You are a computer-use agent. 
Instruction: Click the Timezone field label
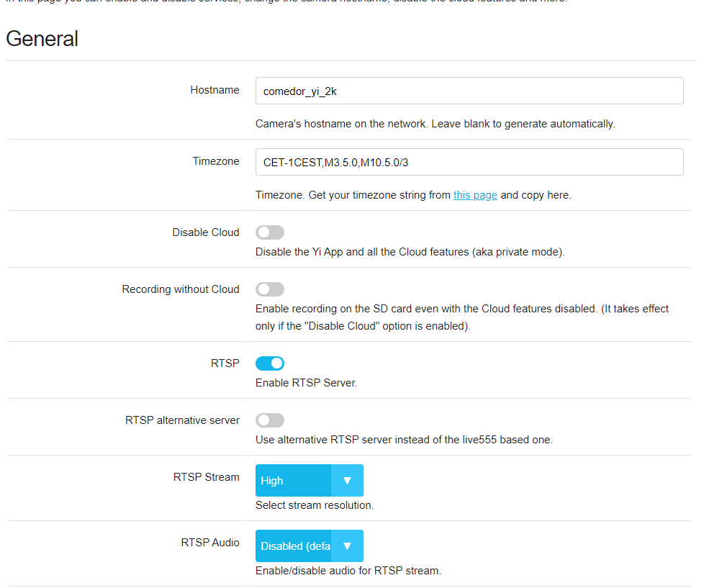click(x=216, y=161)
